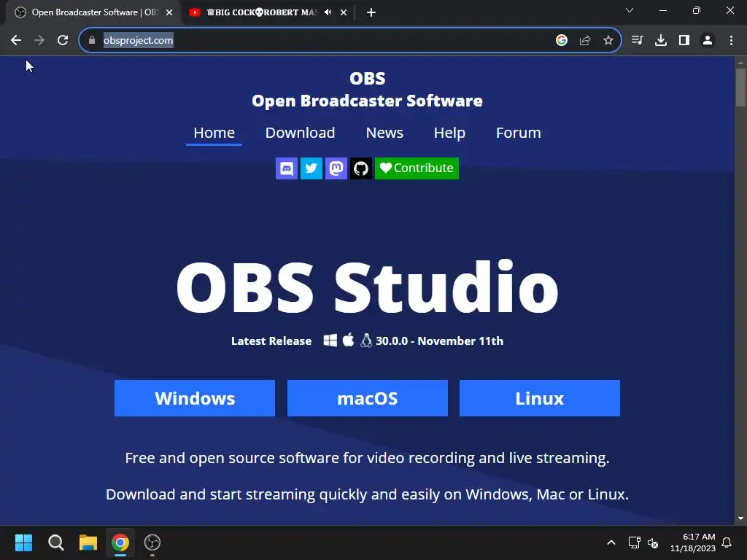Close the YouTube tab
This screenshot has height=560, width=747.
coord(344,12)
